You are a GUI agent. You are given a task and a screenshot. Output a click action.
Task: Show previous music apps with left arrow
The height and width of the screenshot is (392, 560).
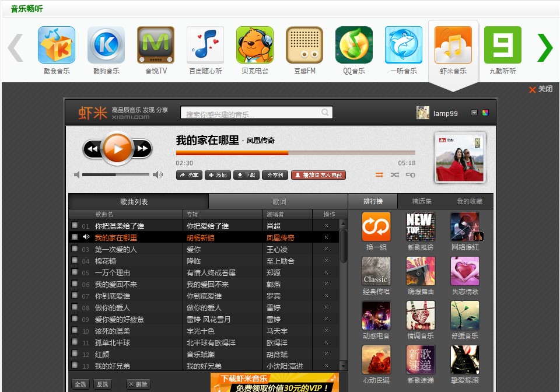tap(15, 47)
